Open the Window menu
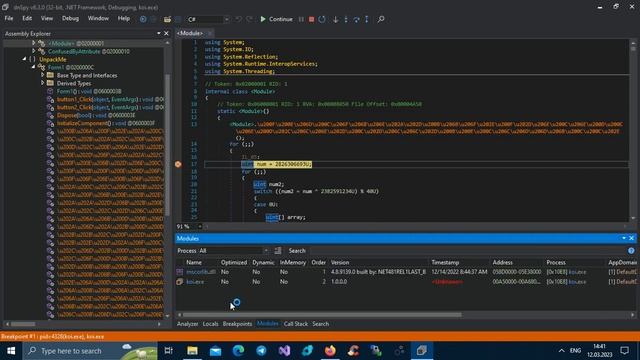This screenshot has height=360, width=640. tap(98, 18)
